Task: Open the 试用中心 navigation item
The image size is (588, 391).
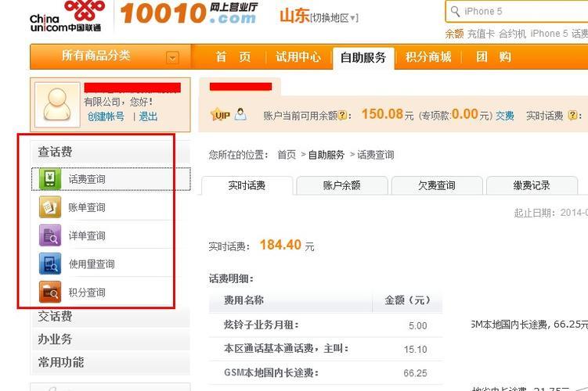Action: tap(298, 57)
